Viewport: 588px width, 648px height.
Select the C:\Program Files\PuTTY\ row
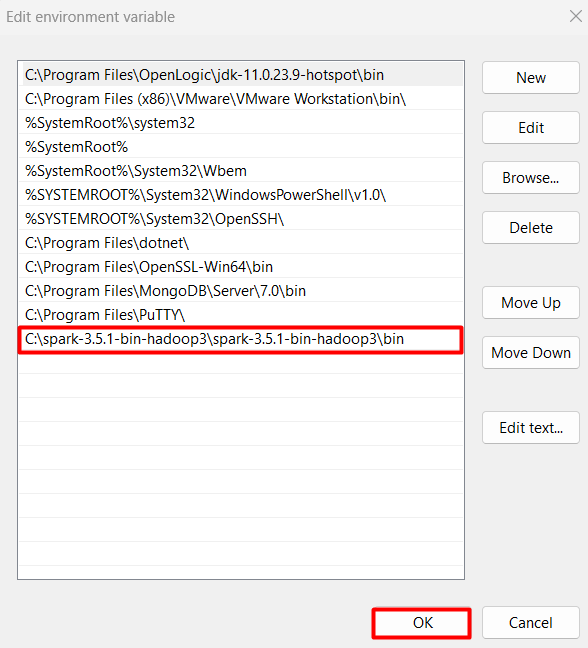coord(241,314)
